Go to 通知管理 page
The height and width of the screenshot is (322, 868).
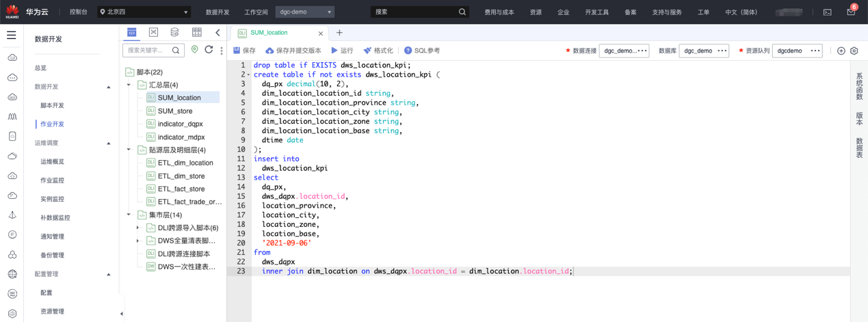(x=52, y=237)
